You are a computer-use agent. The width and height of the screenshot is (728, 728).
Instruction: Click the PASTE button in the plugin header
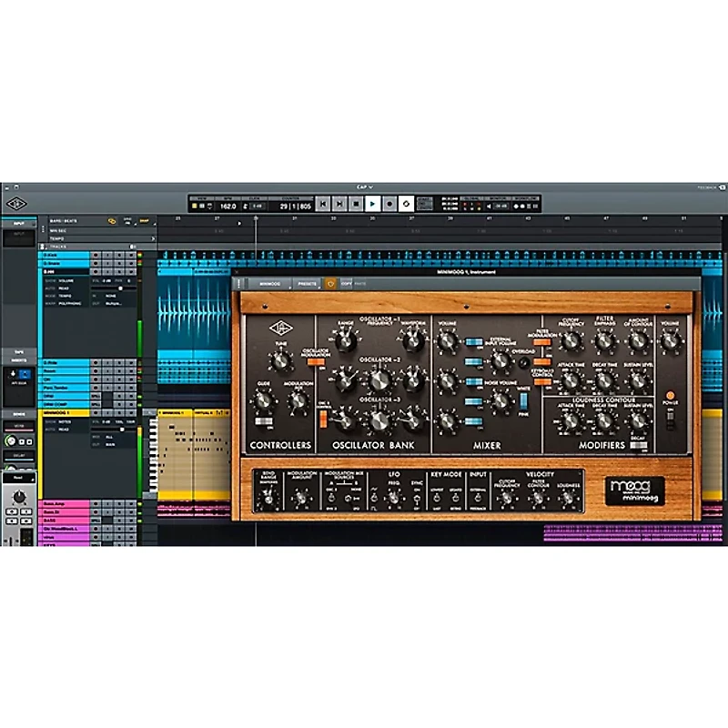point(360,283)
